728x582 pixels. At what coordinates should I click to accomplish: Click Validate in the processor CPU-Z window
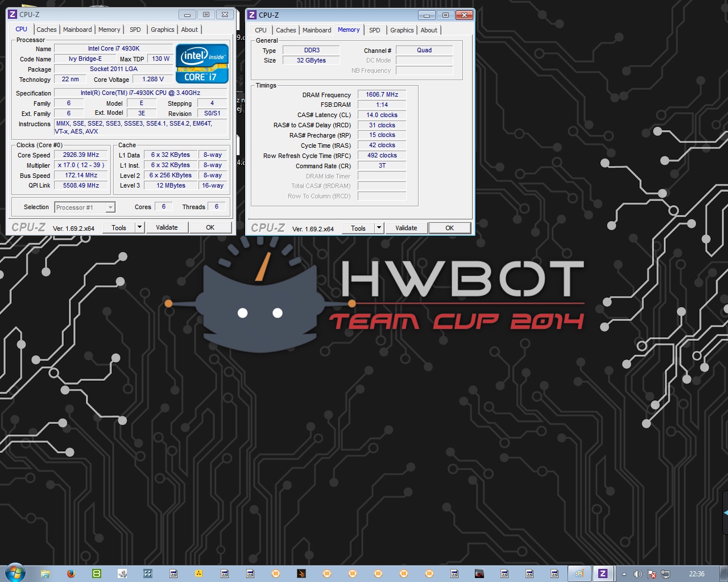coord(167,227)
